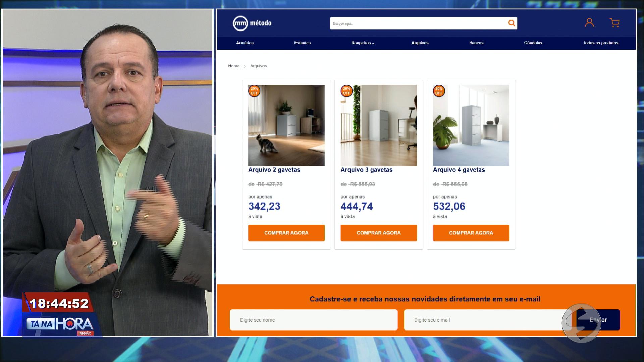Open the shopping cart icon
The width and height of the screenshot is (644, 362).
[x=614, y=23]
